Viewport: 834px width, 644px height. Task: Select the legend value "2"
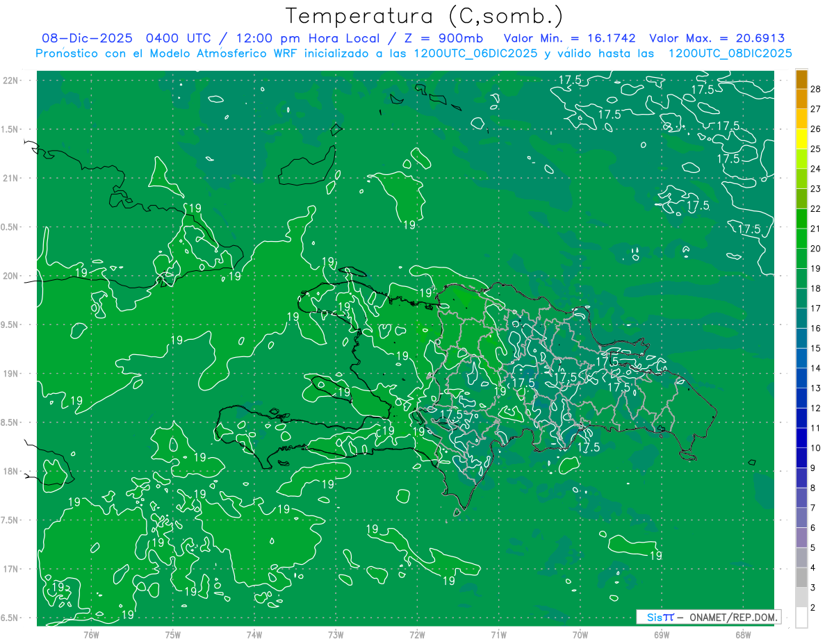[x=813, y=609]
